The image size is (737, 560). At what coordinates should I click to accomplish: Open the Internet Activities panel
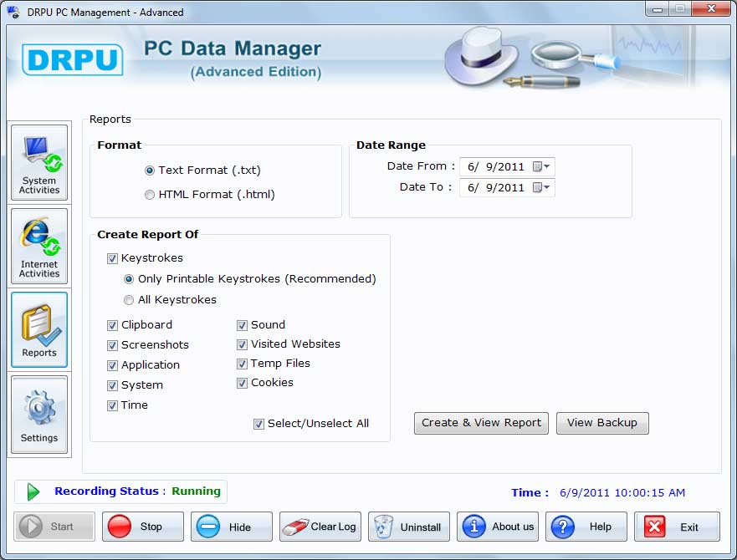pyautogui.click(x=39, y=247)
